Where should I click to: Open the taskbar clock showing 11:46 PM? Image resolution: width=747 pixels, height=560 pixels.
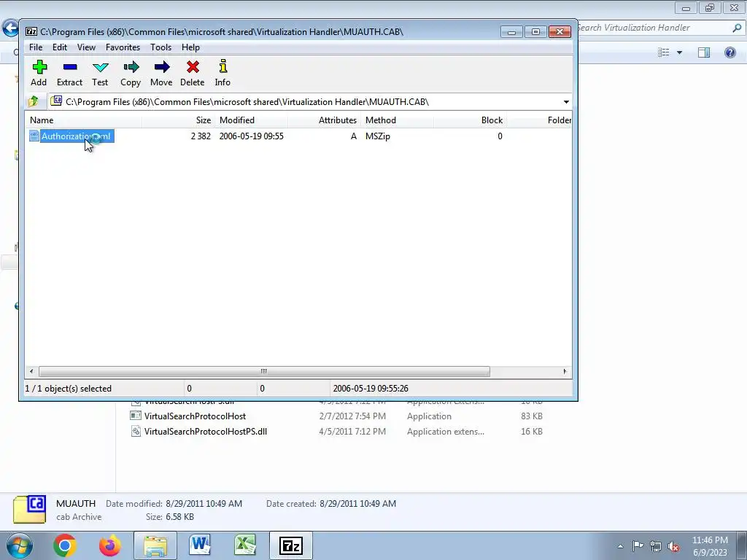click(x=710, y=546)
